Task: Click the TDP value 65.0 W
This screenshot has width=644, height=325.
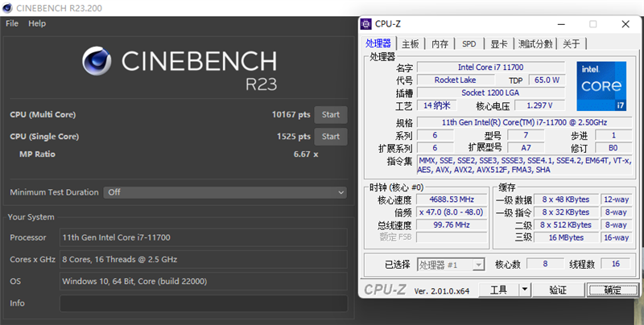Action: [547, 80]
